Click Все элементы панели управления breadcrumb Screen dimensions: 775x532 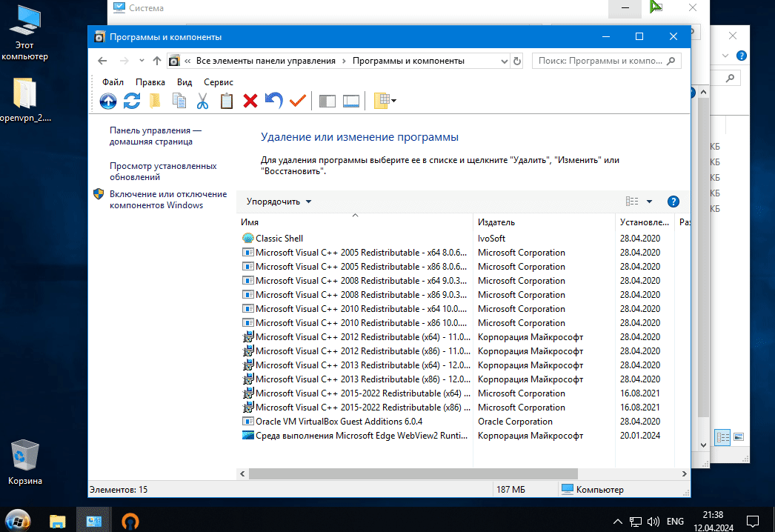(x=266, y=61)
